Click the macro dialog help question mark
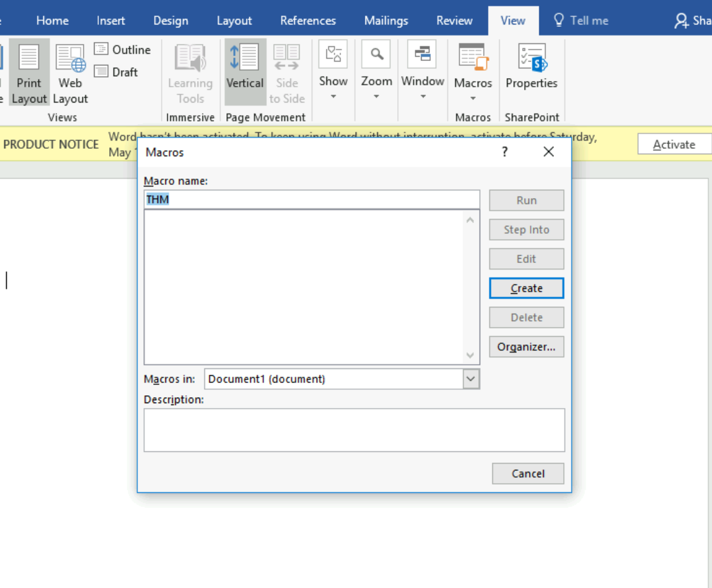712x588 pixels. click(505, 152)
